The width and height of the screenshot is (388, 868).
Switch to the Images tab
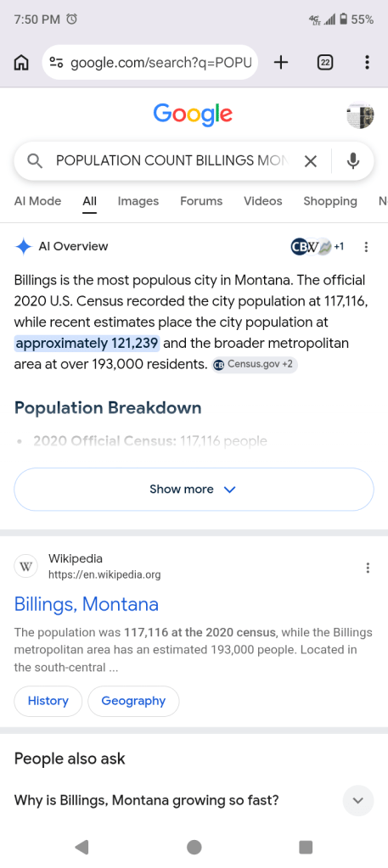pyautogui.click(x=138, y=201)
